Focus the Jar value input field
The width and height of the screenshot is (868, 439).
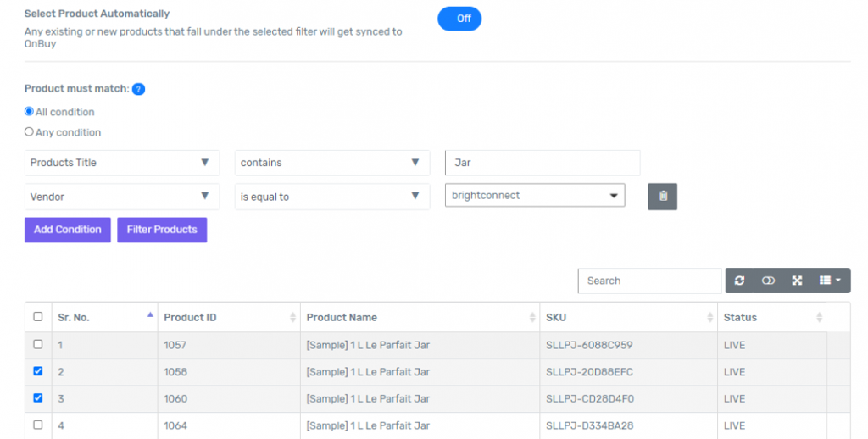[x=542, y=163]
